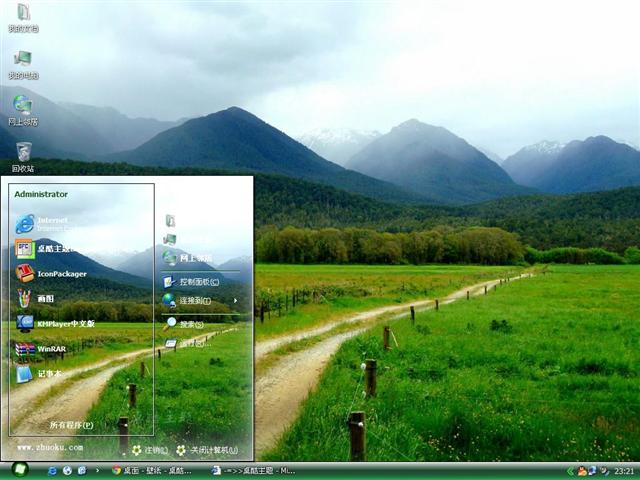The height and width of the screenshot is (480, 640).
Task: Launch Internet Explorer from quick launch bar
Action: 52,471
